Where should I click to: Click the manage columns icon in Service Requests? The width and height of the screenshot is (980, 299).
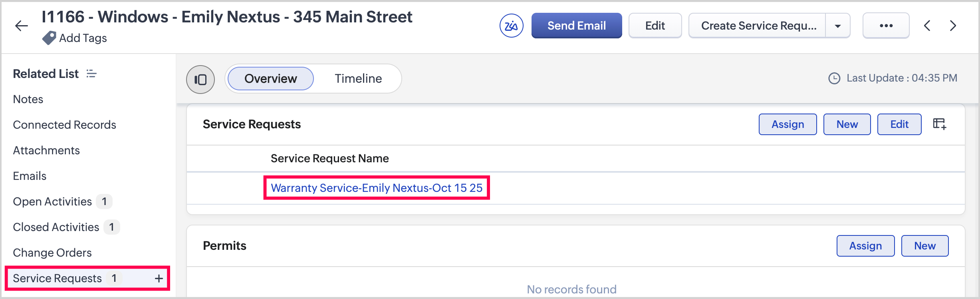(x=939, y=124)
